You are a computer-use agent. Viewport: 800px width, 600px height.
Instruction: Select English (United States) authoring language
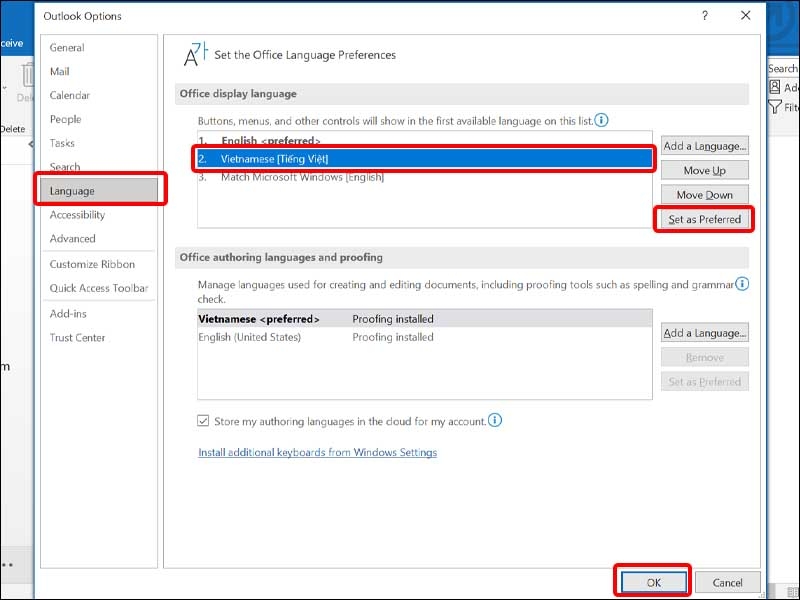click(x=424, y=337)
